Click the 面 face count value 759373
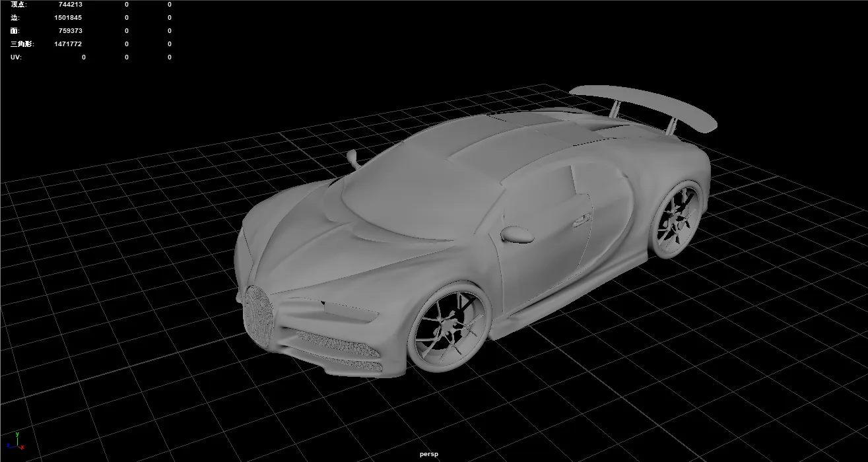This screenshot has width=868, height=462. pyautogui.click(x=70, y=31)
